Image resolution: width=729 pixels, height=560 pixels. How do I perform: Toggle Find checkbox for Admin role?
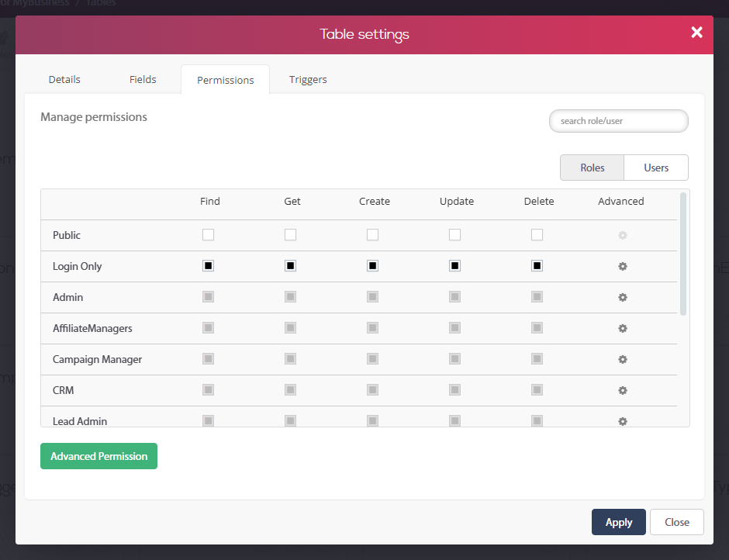(209, 297)
